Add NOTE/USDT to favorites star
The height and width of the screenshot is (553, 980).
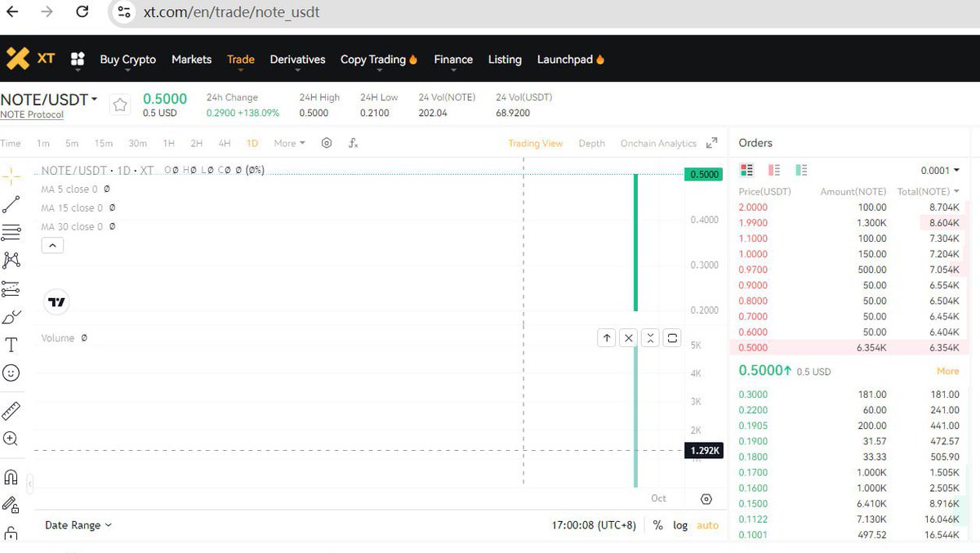click(120, 105)
